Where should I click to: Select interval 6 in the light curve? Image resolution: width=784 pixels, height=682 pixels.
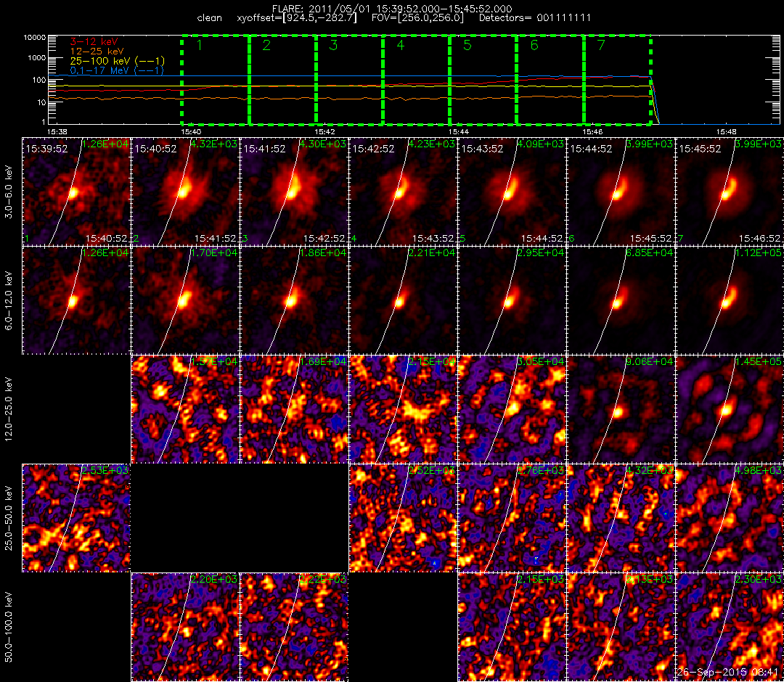point(550,80)
